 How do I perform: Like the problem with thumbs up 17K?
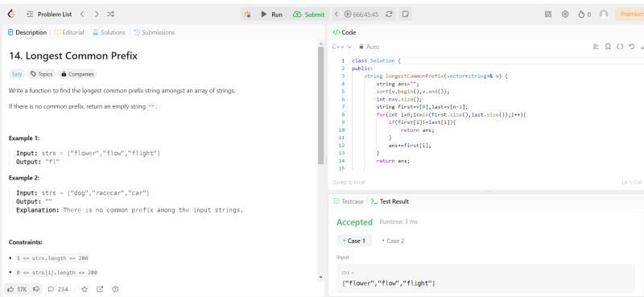[x=17, y=289]
